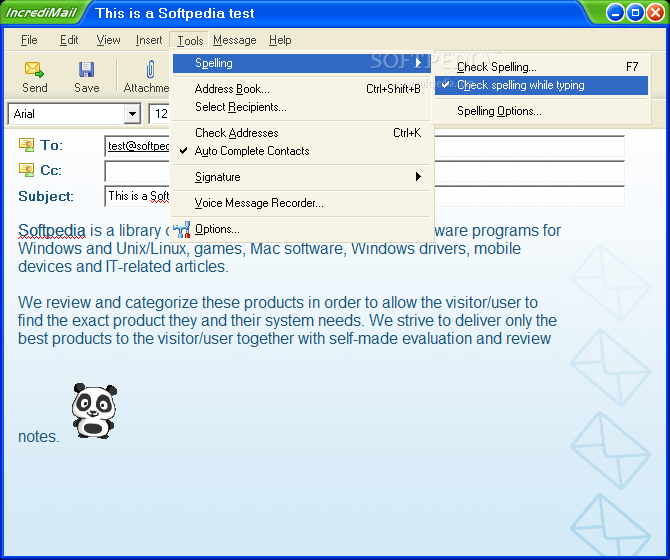This screenshot has height=560, width=670.
Task: Click the Cc: label button
Action: (x=51, y=170)
